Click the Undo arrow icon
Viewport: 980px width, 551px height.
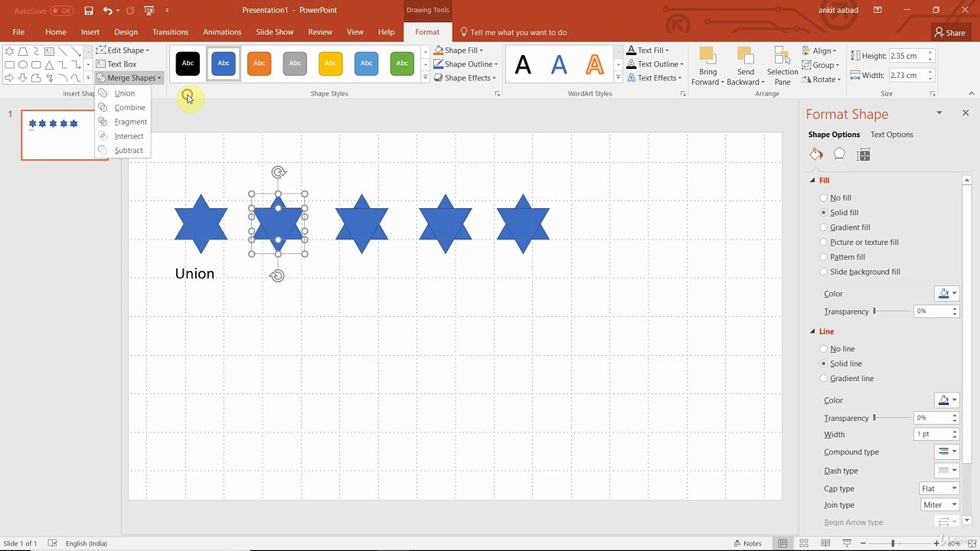tap(108, 11)
